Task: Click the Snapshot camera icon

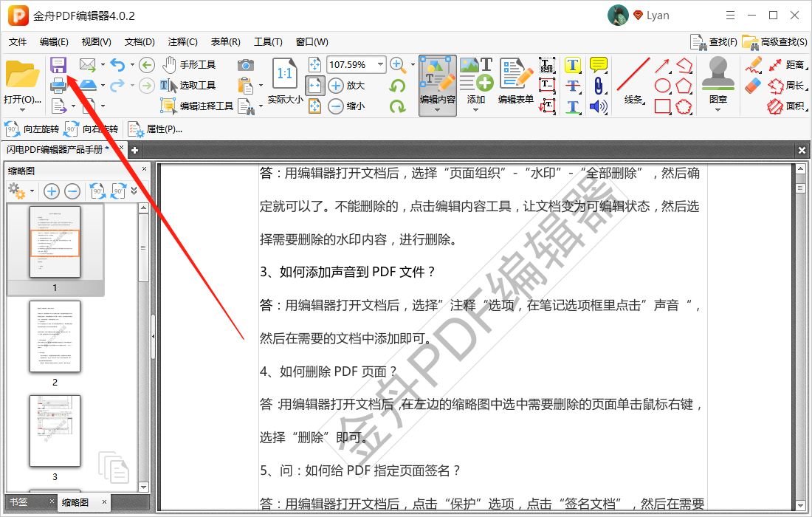Action: pyautogui.click(x=246, y=65)
